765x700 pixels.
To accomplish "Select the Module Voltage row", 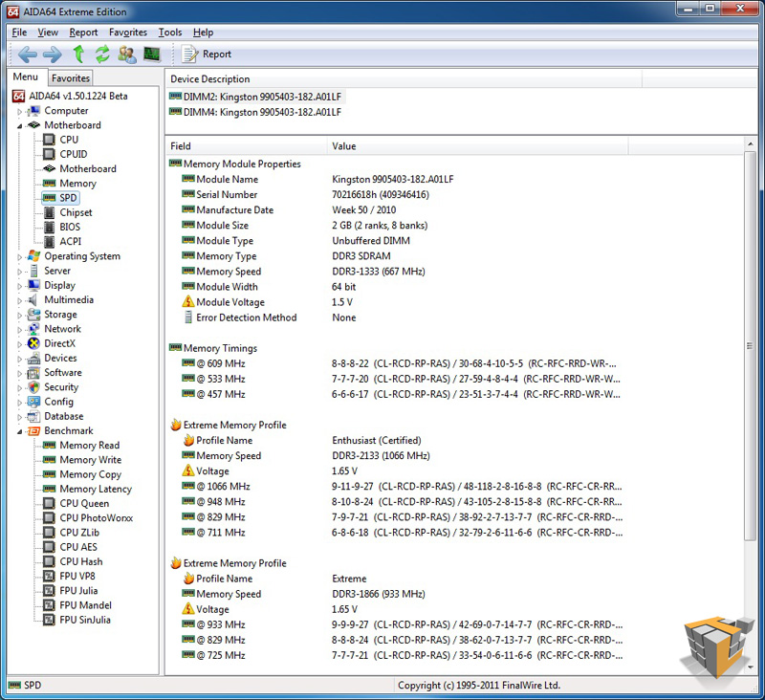I will (x=268, y=302).
